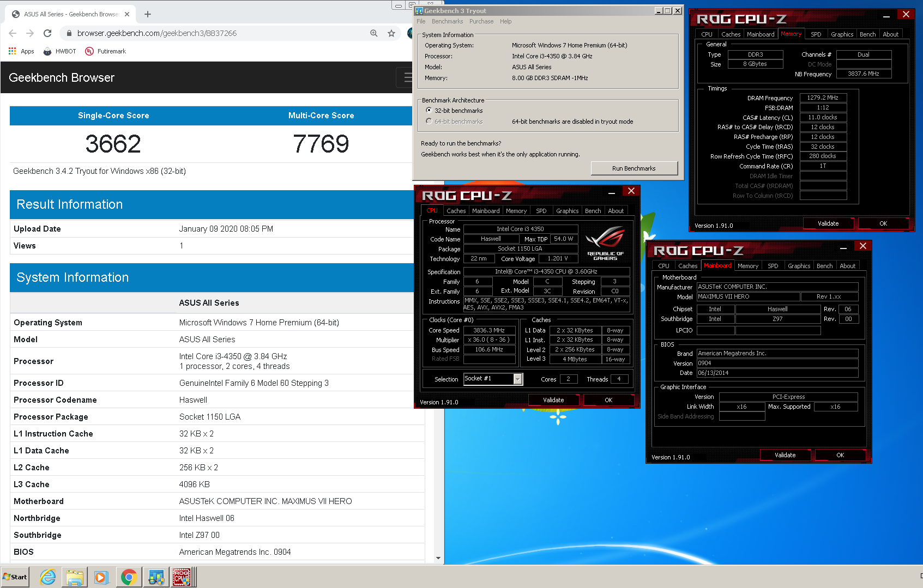Open Bench tab in CPU-Z CPU window

pyautogui.click(x=593, y=211)
